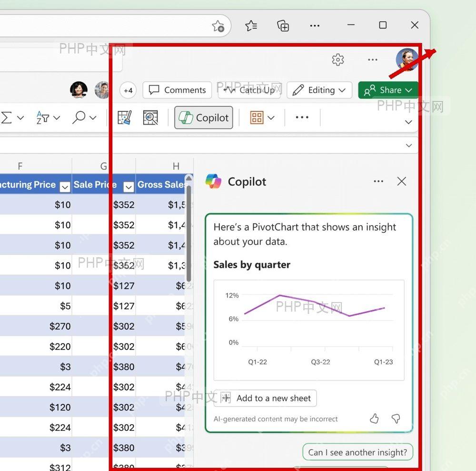Open Excel settings gear icon
Screen dimensions: 476x471
click(338, 59)
